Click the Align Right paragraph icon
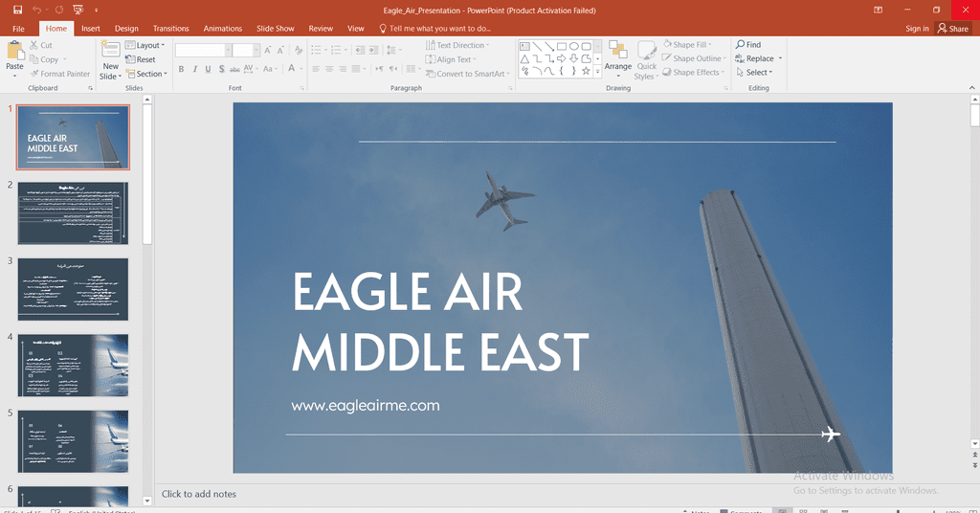Screen dimensions: 980x513 [x=342, y=69]
